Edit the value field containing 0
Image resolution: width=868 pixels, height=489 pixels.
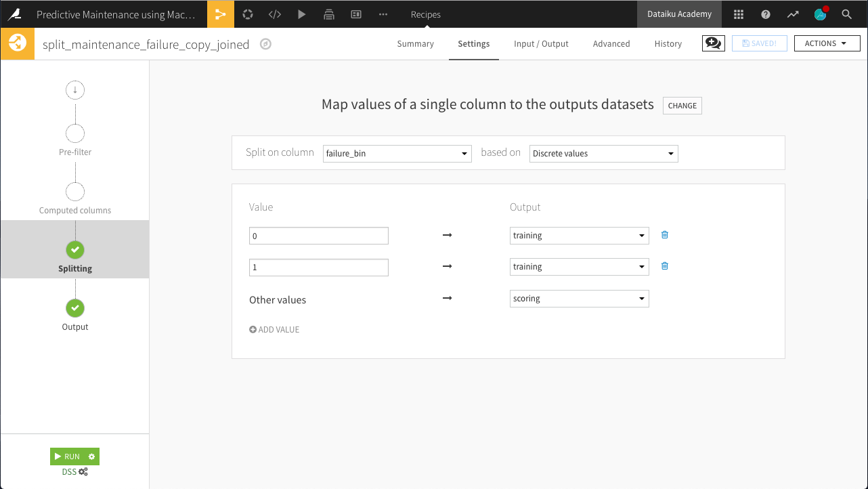pos(319,236)
